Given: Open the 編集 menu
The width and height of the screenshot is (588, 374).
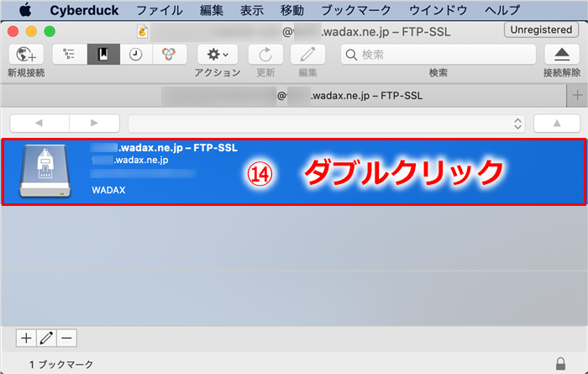Looking at the screenshot, I should 212,10.
